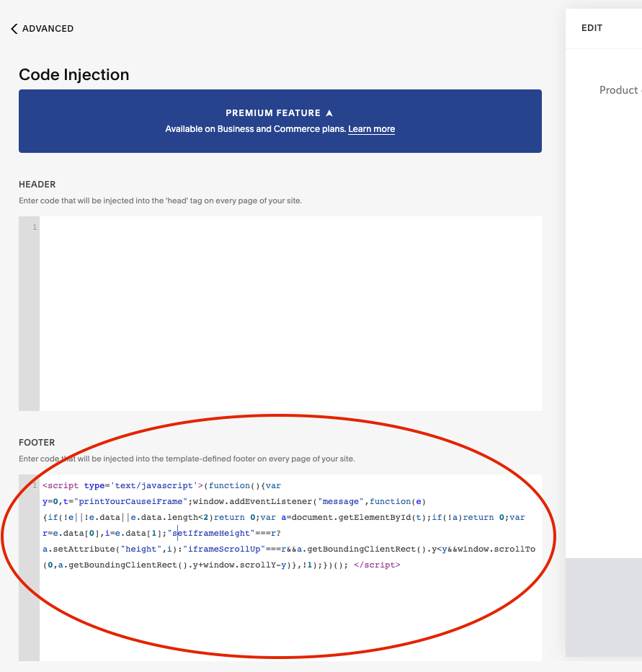Click the "setIframeHeight" string in the footer
This screenshot has width=642, height=672.
point(211,533)
